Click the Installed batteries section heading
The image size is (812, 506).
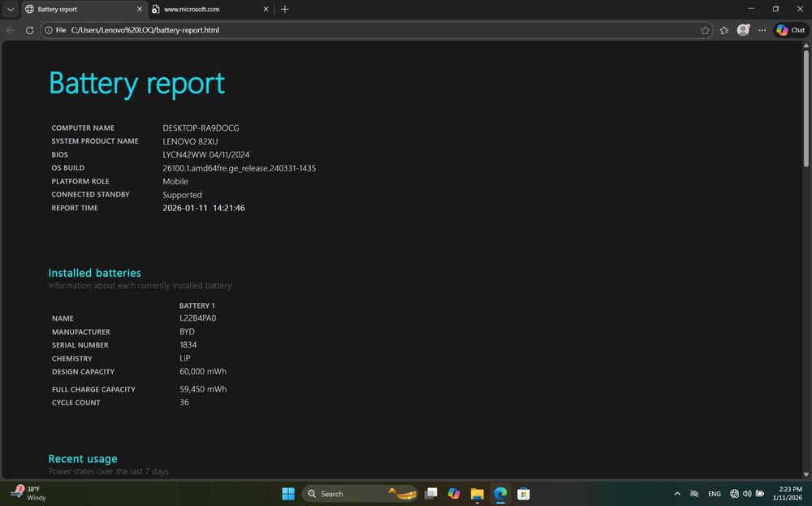click(x=95, y=273)
